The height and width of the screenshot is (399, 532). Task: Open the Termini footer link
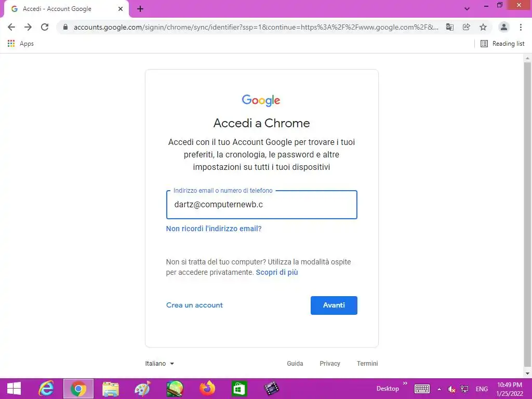[367, 363]
